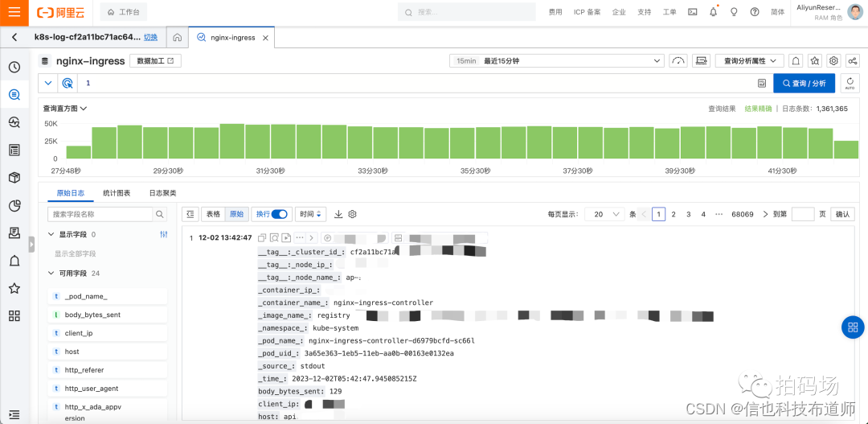
Task: Click the user avatar
Action: 855,12
